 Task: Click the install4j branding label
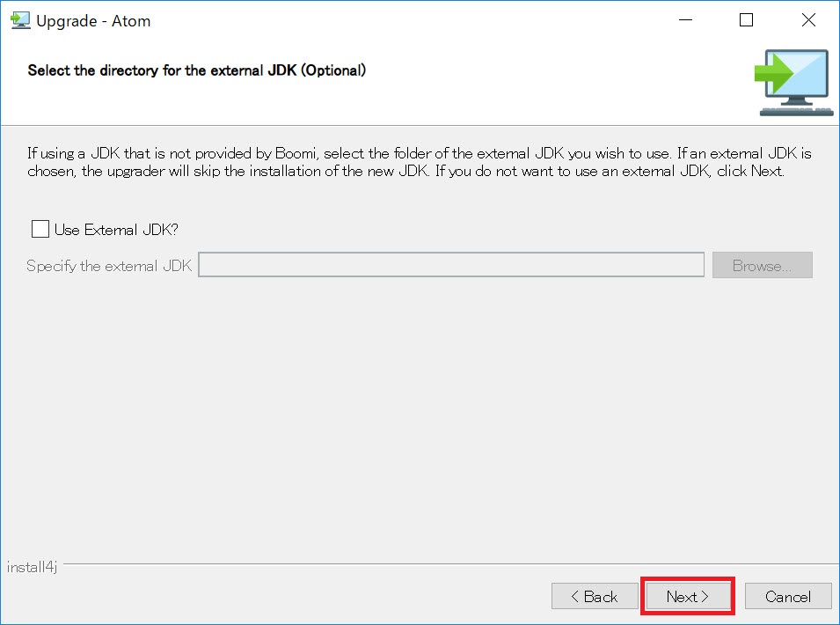tap(31, 568)
